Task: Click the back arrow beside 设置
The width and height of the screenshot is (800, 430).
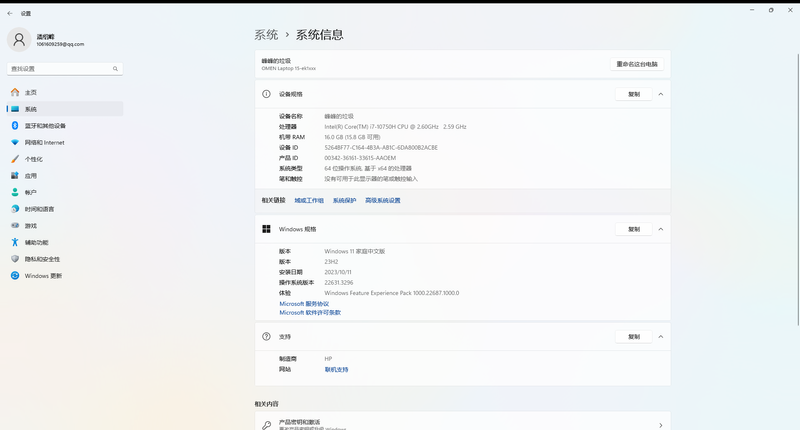Action: (x=10, y=13)
